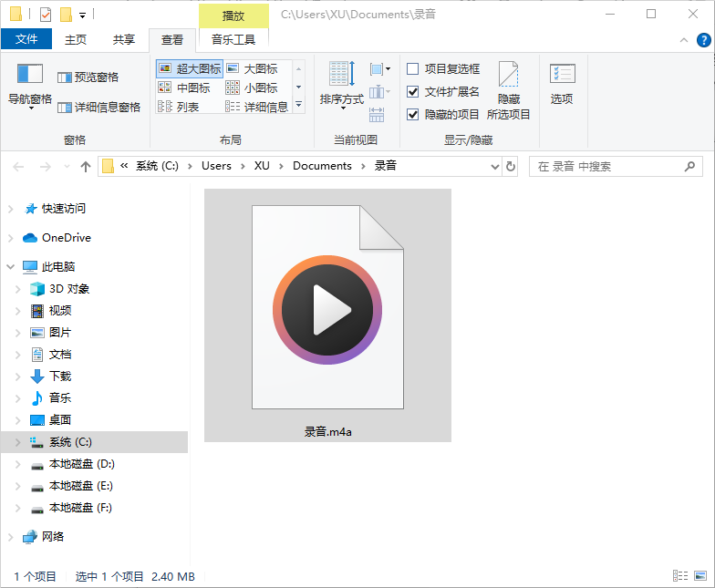
Task: Open 选项 folder options
Action: pos(562,83)
